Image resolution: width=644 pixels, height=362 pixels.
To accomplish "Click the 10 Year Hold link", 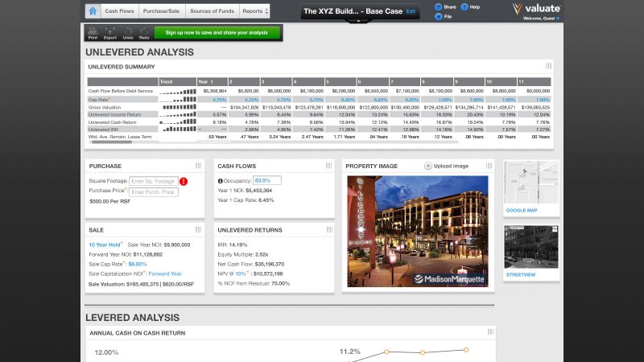I will pyautogui.click(x=105, y=244).
